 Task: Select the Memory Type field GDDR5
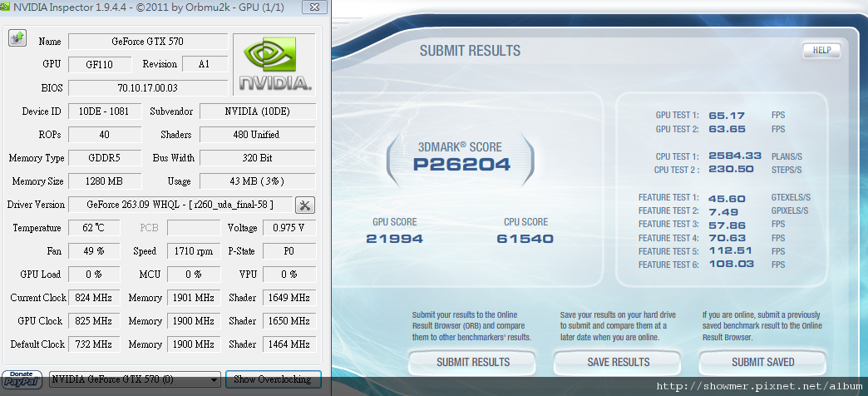tap(105, 158)
